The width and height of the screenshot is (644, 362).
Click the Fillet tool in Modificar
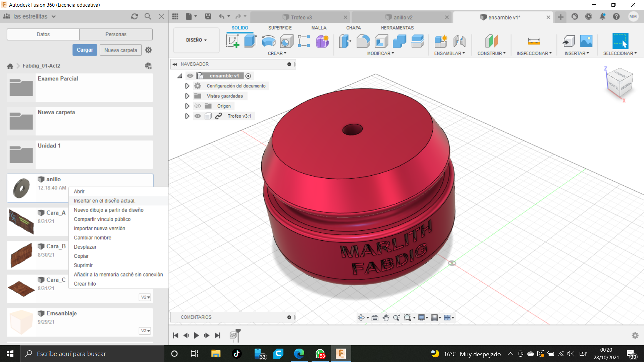pyautogui.click(x=363, y=41)
